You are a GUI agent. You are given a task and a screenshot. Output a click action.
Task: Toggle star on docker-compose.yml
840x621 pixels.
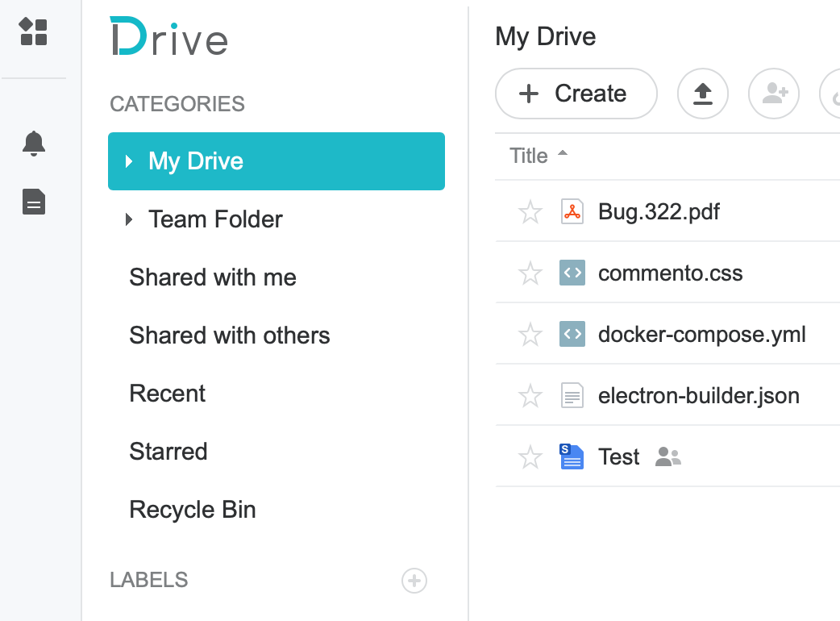coord(530,335)
